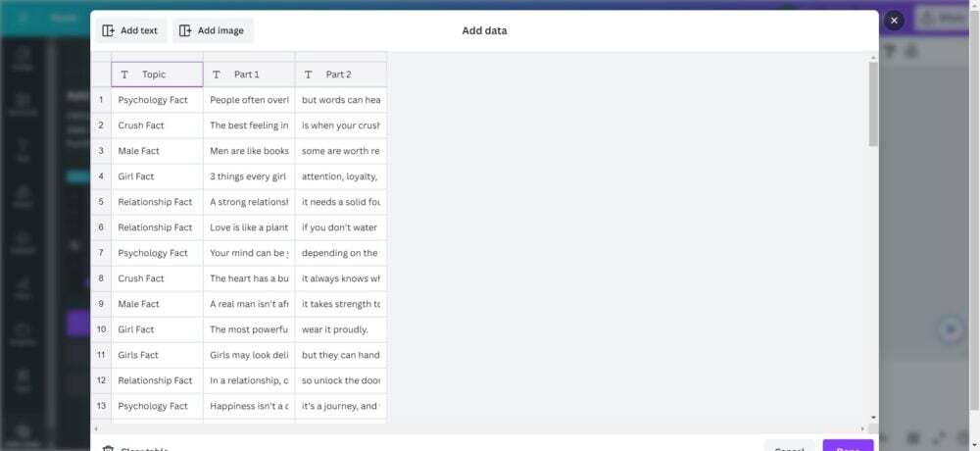Screen dimensions: 980x451
Task: Select row number 5
Action: pos(101,202)
